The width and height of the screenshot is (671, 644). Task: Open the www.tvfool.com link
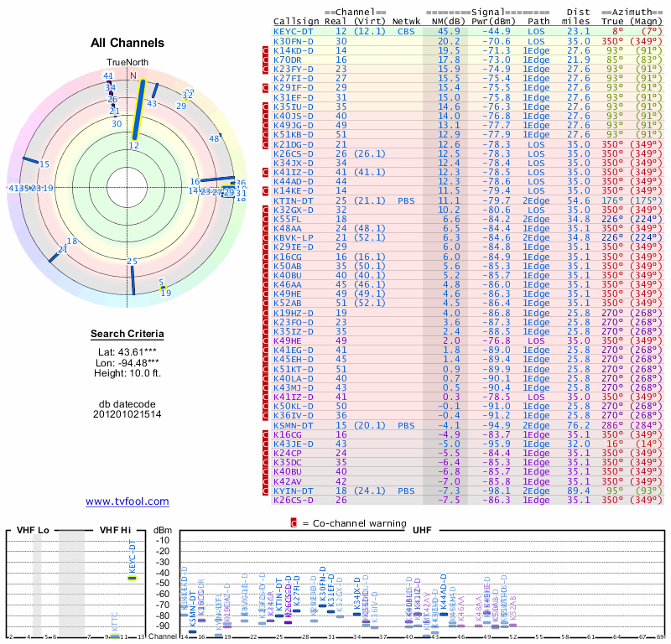[x=127, y=501]
